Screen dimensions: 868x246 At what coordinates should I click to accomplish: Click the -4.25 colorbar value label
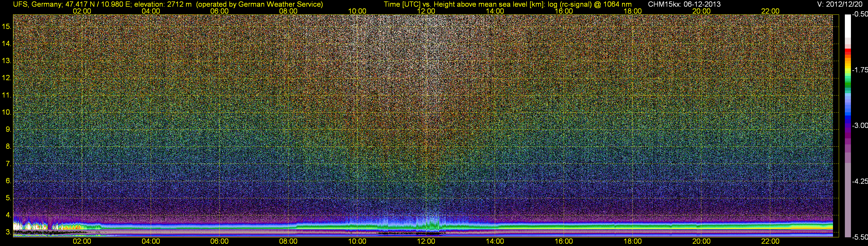click(860, 181)
